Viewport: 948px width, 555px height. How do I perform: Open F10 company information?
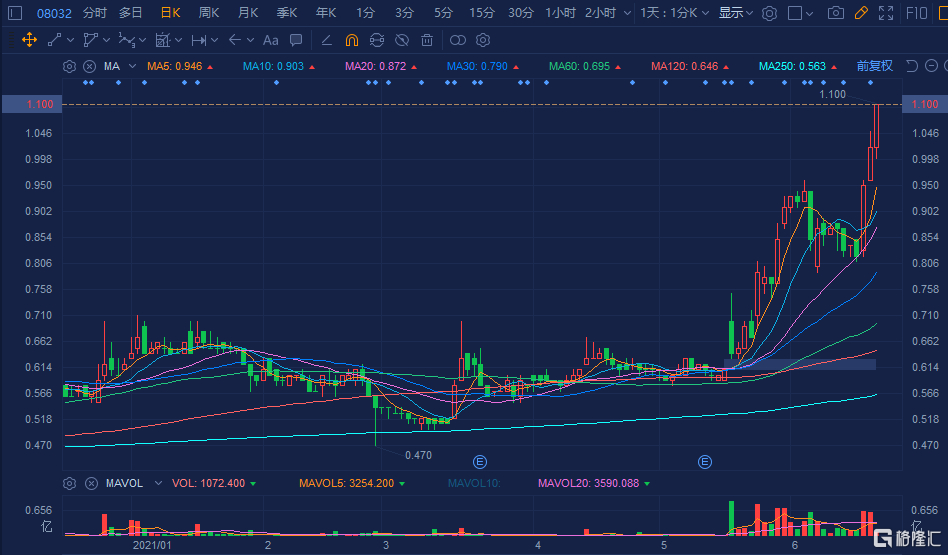(x=917, y=13)
